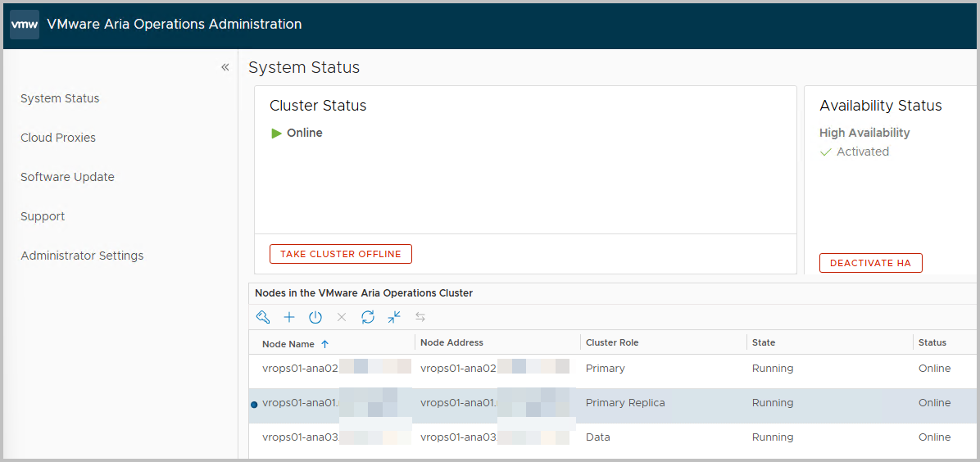Open Administrator Settings in sidebar
This screenshot has height=462, width=980.
point(82,256)
